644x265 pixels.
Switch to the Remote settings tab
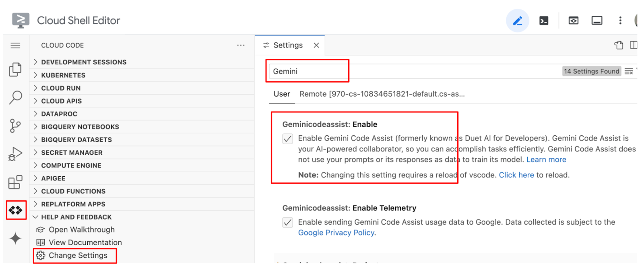[x=382, y=94]
